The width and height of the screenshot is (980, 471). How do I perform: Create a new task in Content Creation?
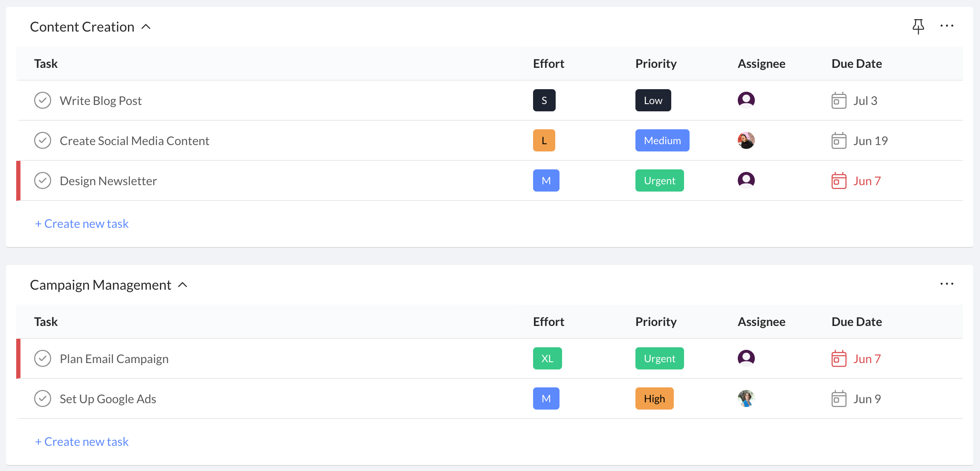click(x=81, y=223)
